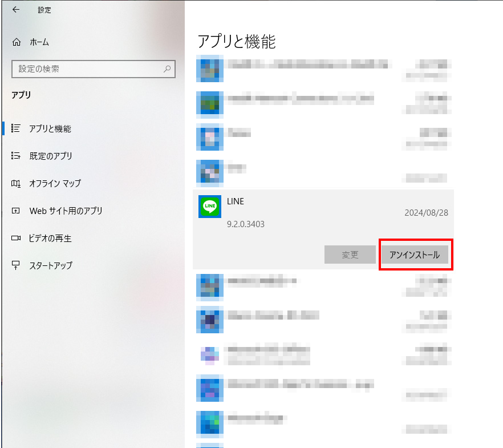Image resolution: width=503 pixels, height=448 pixels.
Task: Click the greyed 変更 button
Action: [x=350, y=255]
